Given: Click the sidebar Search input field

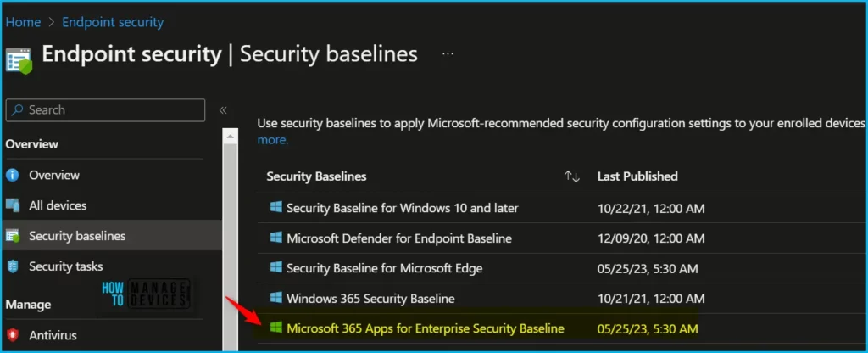Looking at the screenshot, I should pyautogui.click(x=105, y=110).
